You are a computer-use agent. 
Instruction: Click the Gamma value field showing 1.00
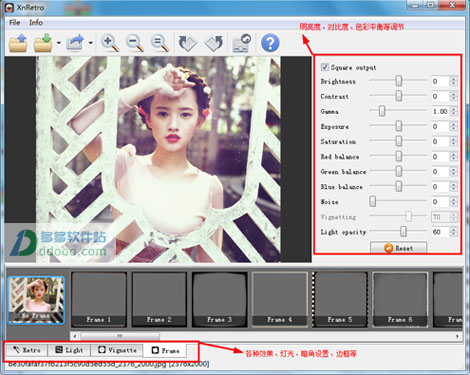click(440, 111)
